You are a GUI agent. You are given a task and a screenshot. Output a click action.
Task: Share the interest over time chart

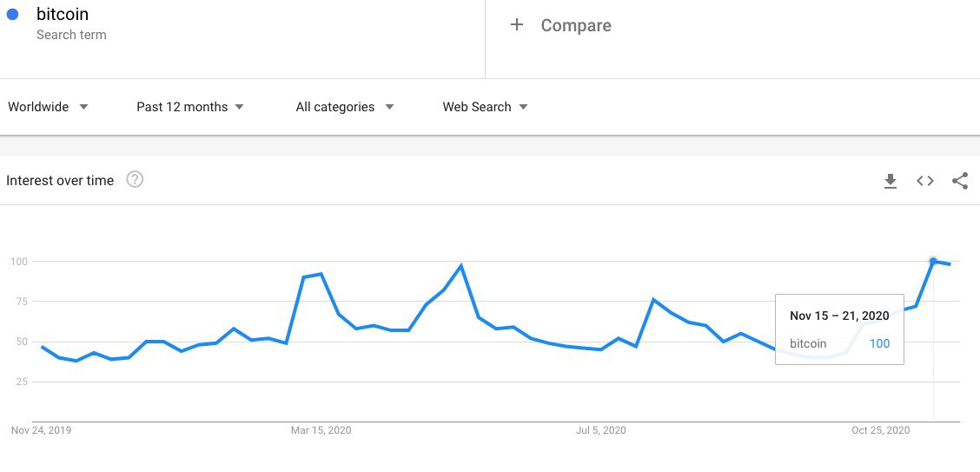pyautogui.click(x=960, y=181)
